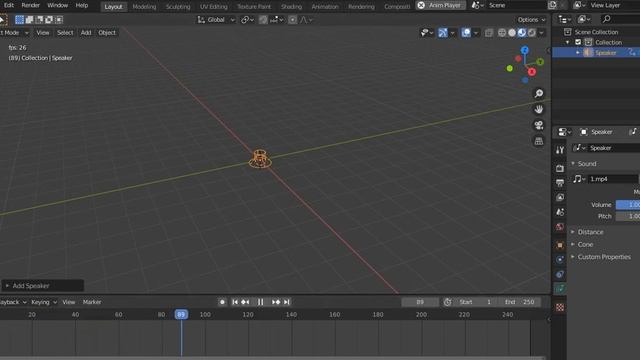Jump to the timeline start frame
The image size is (640, 360).
[x=235, y=302]
